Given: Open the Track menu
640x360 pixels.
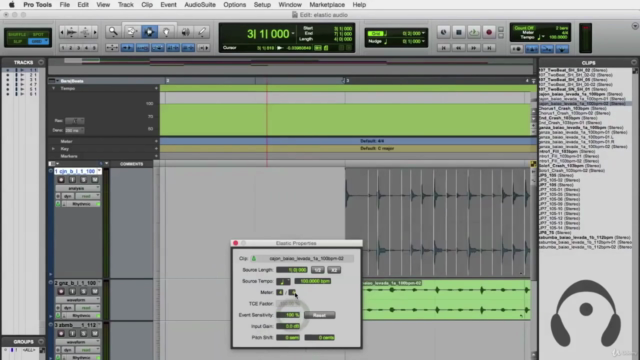Looking at the screenshot, I should 125,4.
